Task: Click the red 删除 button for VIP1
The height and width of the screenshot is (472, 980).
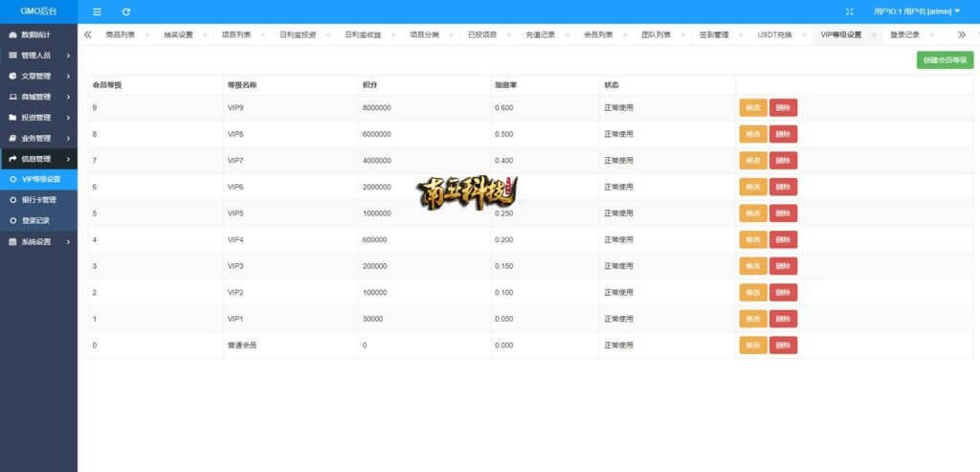Action: [783, 319]
